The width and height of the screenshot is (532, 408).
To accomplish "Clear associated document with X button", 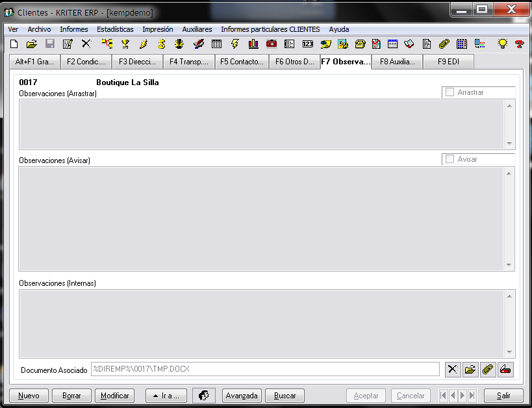I will (x=453, y=369).
